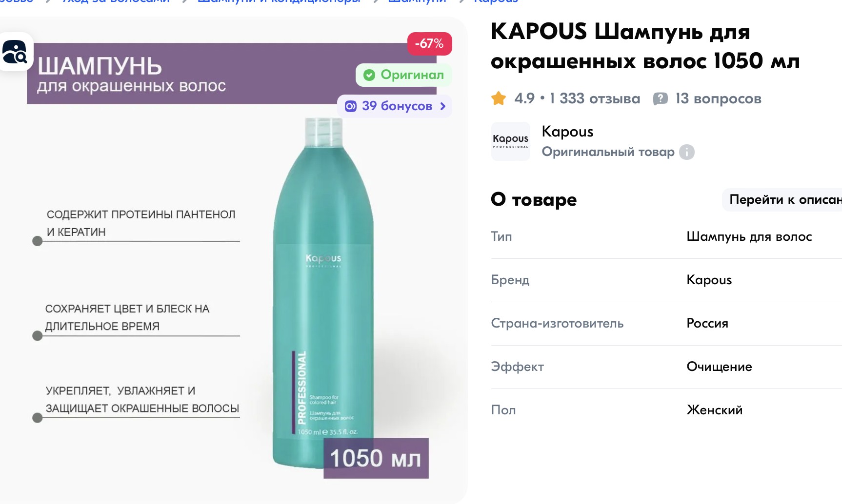Open the teal shampoo bottle product photo
842x504 pixels.
click(x=322, y=292)
